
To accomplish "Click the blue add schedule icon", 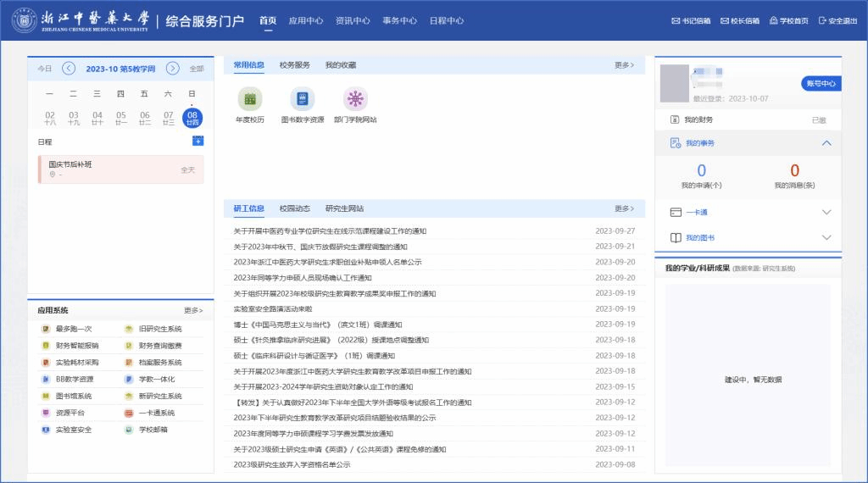I will point(198,141).
